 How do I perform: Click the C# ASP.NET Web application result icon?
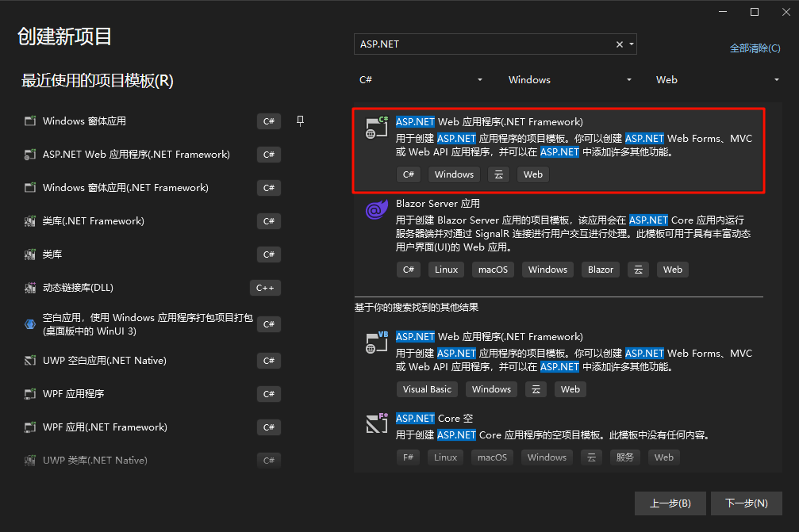tap(377, 128)
